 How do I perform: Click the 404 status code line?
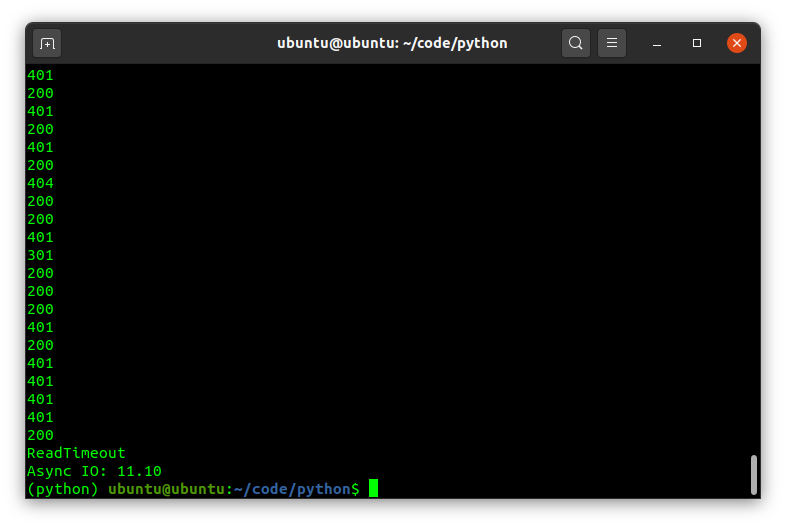[40, 184]
